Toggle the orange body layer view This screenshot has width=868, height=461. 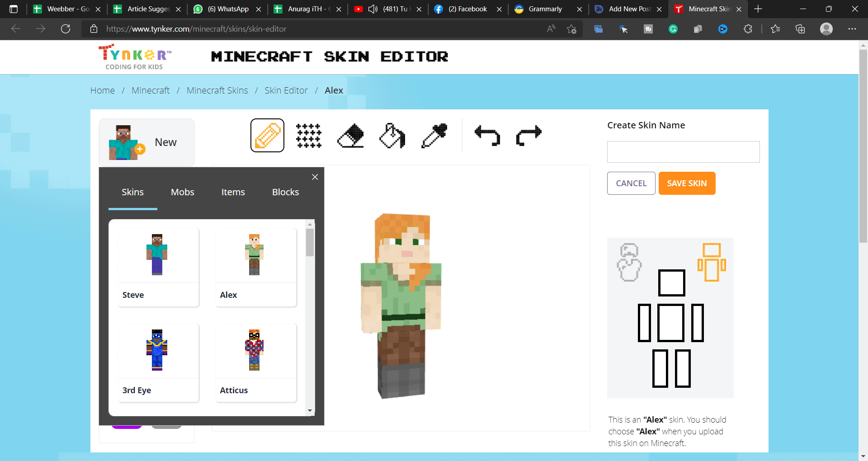tap(711, 262)
